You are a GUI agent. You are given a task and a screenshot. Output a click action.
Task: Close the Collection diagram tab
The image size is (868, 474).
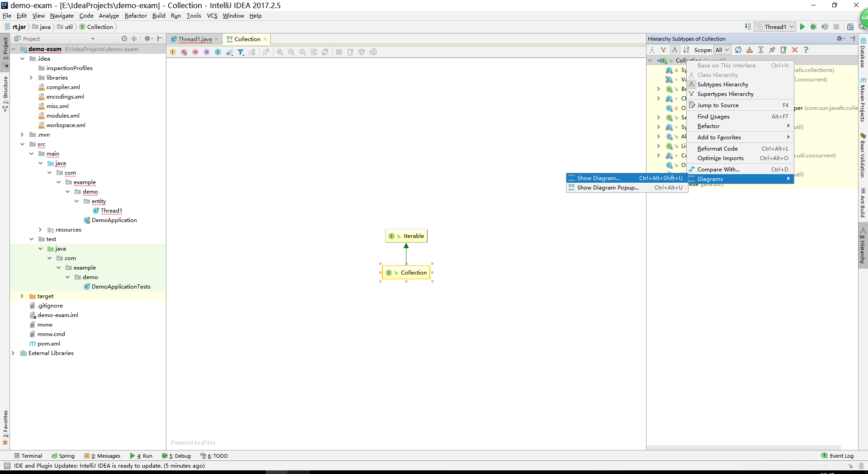pos(265,39)
